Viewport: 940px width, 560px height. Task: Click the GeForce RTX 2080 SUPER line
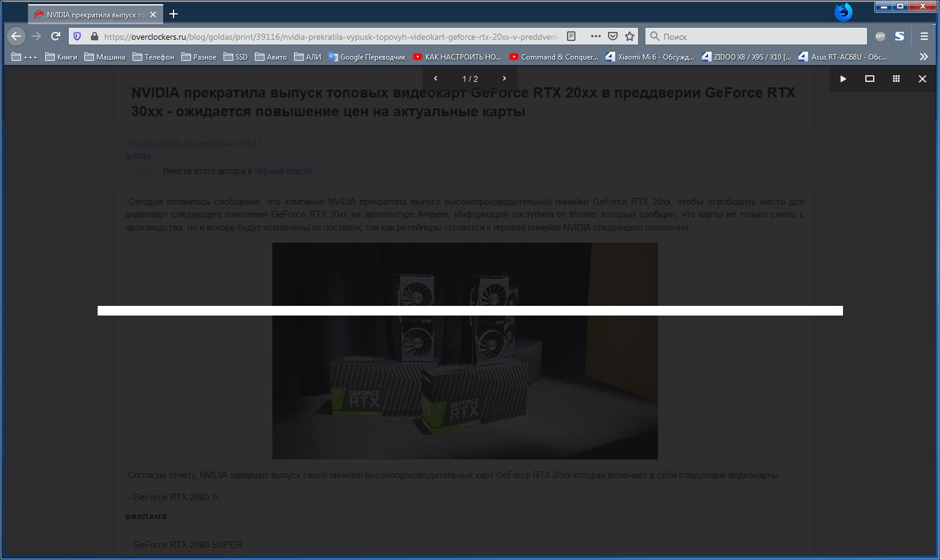pyautogui.click(x=186, y=545)
